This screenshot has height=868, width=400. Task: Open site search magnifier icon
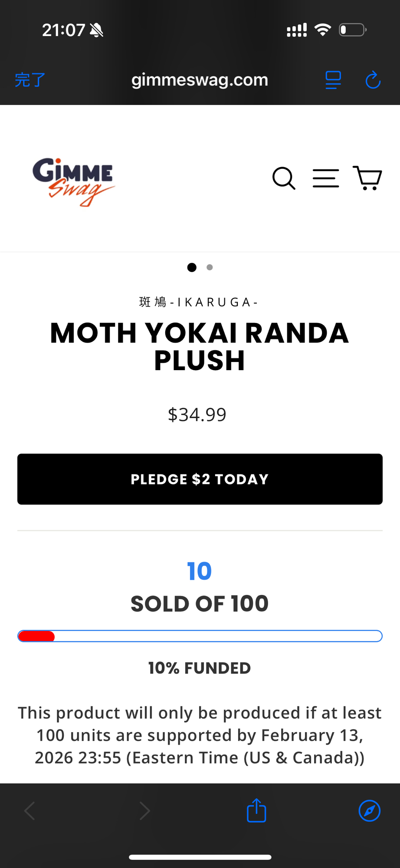pos(284,178)
